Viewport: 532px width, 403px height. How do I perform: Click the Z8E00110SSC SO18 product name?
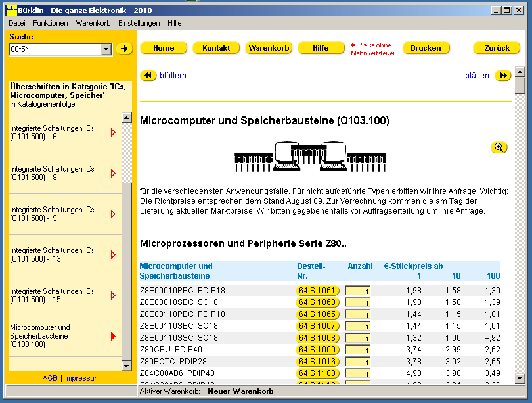pyautogui.click(x=179, y=338)
